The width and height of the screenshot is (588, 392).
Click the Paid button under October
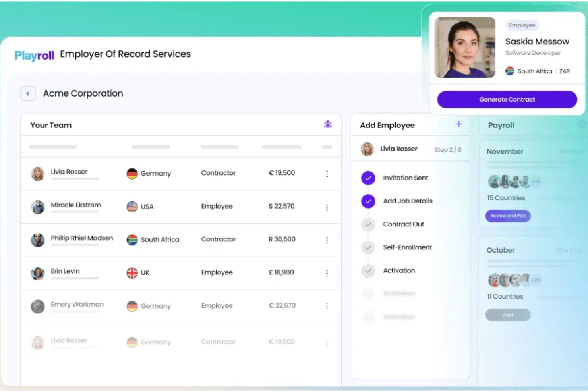pyautogui.click(x=508, y=315)
